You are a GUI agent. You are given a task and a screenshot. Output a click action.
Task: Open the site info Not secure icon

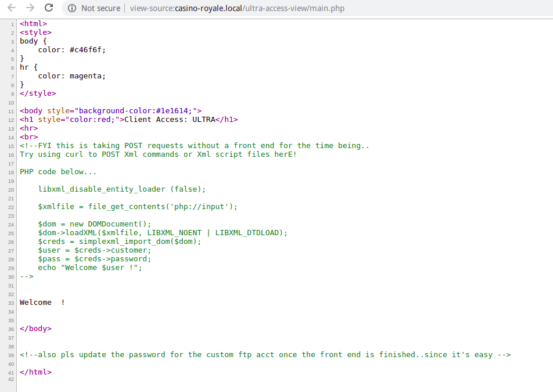(x=72, y=8)
